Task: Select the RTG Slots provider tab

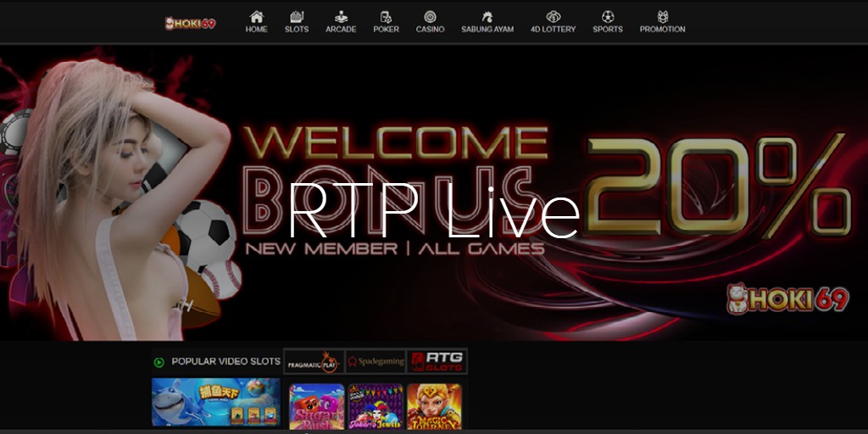Action: [437, 361]
